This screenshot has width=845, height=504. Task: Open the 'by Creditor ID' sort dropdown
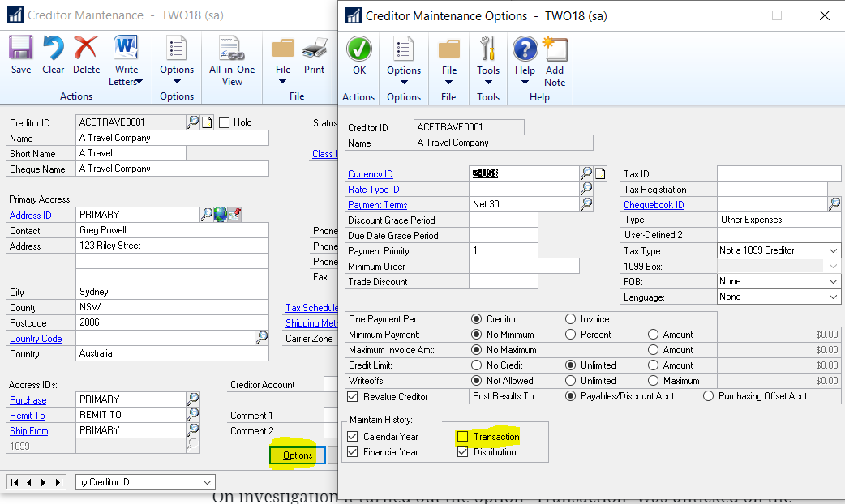click(145, 482)
